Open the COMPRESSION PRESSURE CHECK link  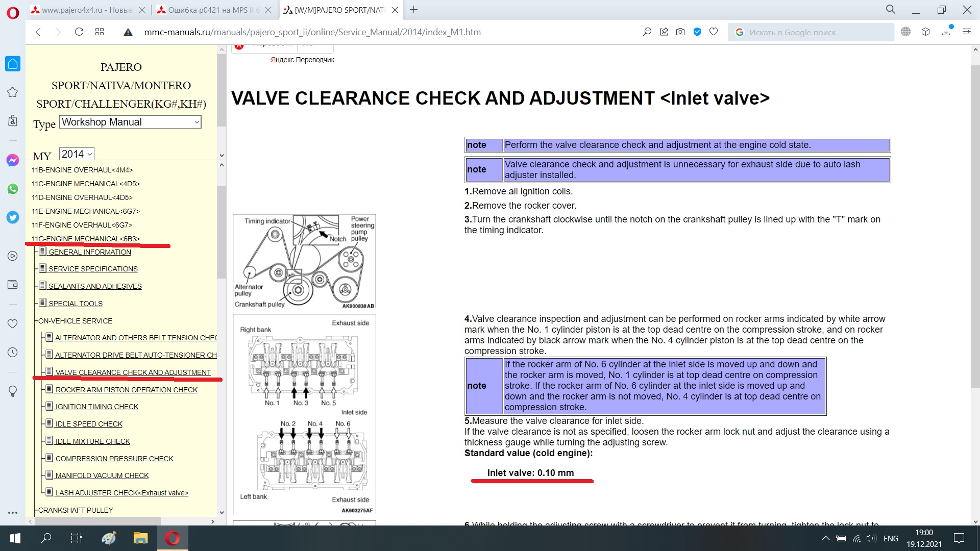pyautogui.click(x=114, y=459)
